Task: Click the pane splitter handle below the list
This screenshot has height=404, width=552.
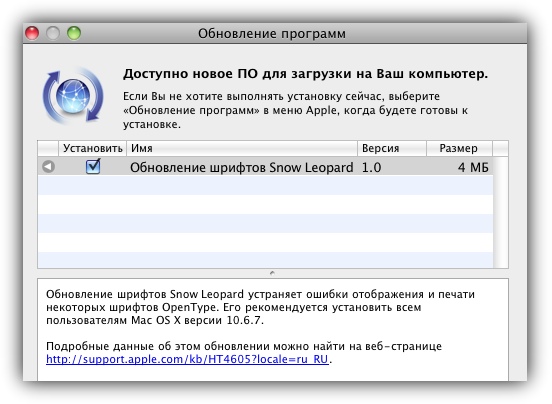Action: 272,273
